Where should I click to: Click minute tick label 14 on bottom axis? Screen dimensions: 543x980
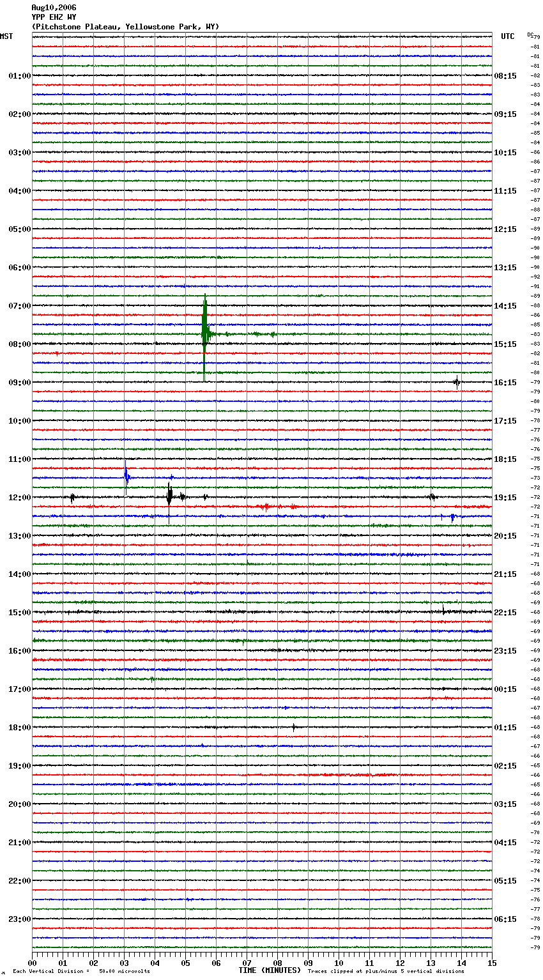coord(461,963)
